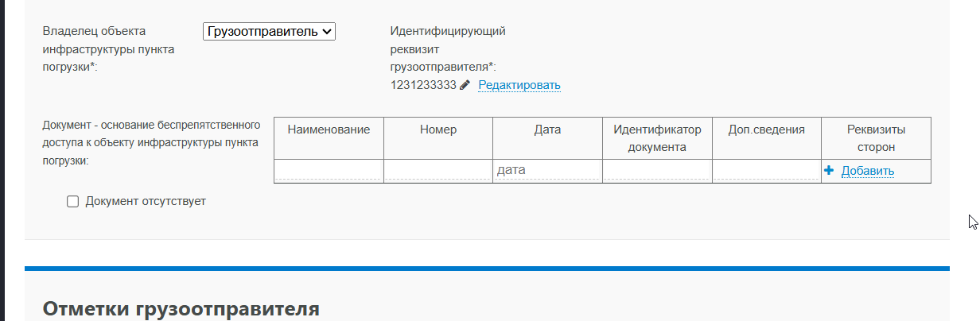Image resolution: width=980 pixels, height=321 pixels.
Task: Click the Документ отсутствует label text
Action: [146, 202]
